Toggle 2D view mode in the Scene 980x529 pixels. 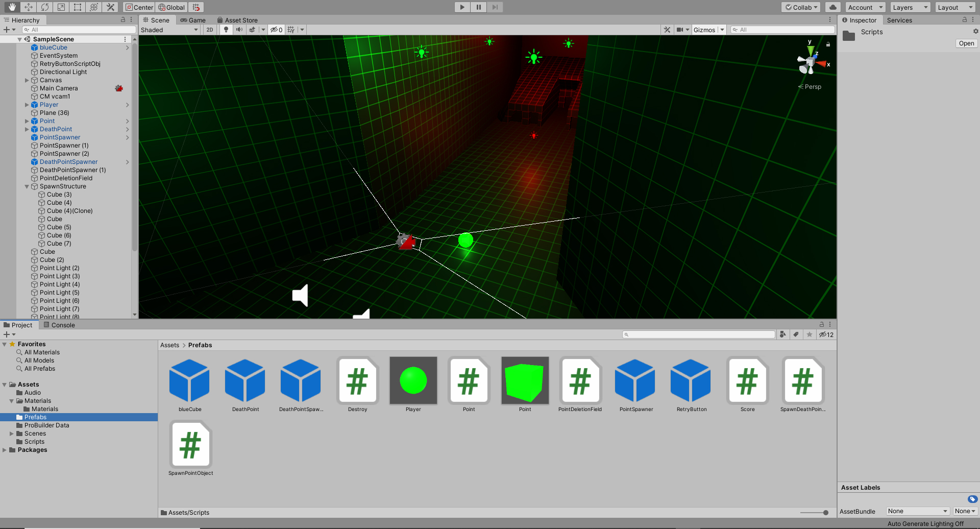click(x=210, y=30)
